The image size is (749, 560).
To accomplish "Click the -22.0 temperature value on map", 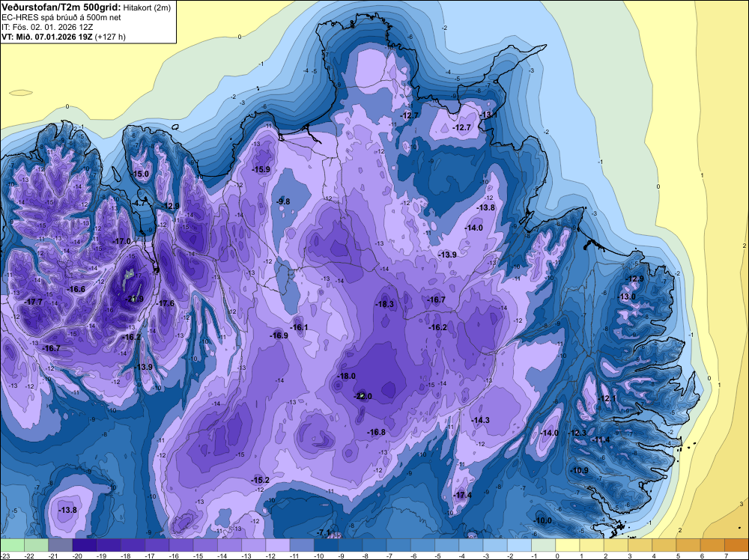I will click(x=363, y=396).
